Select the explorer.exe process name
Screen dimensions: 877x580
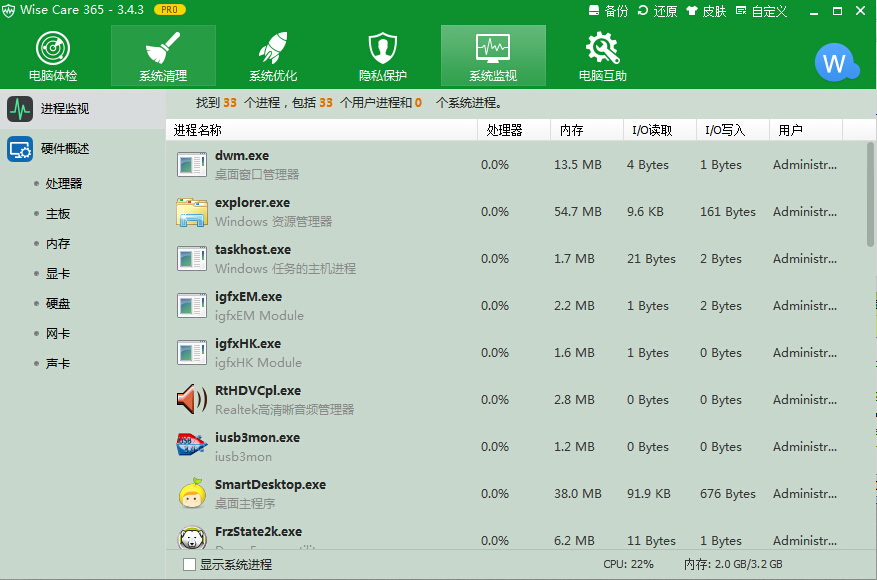click(252, 202)
